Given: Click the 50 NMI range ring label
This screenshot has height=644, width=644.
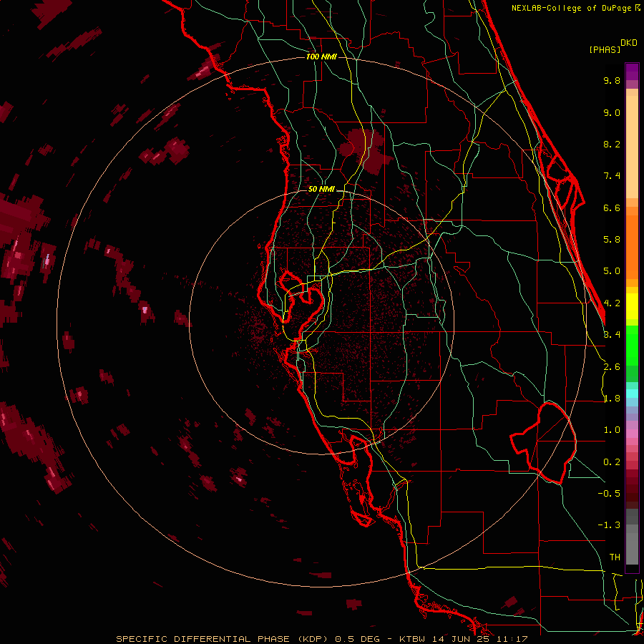Looking at the screenshot, I should [x=321, y=189].
